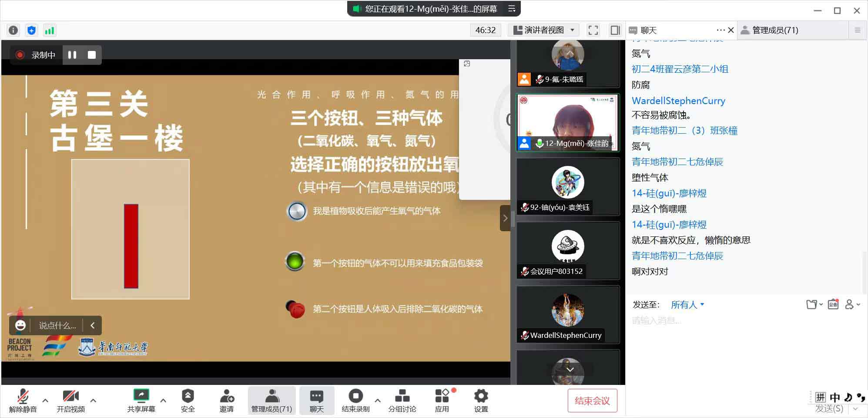
Task: Expand audio options arrow beside mute
Action: click(x=45, y=400)
